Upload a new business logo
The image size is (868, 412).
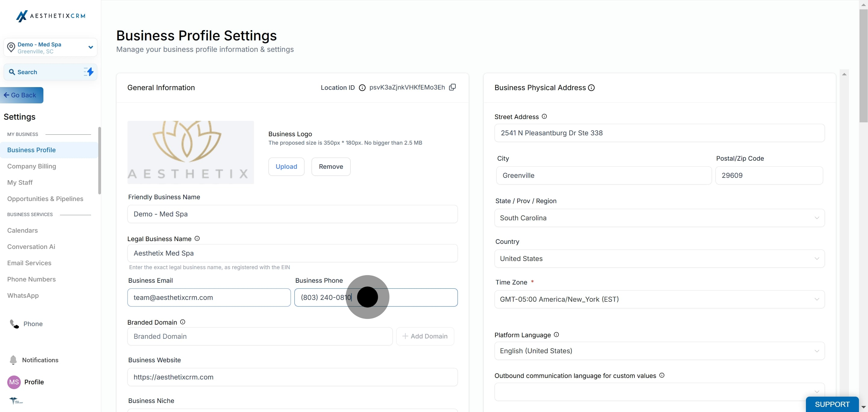(x=286, y=166)
